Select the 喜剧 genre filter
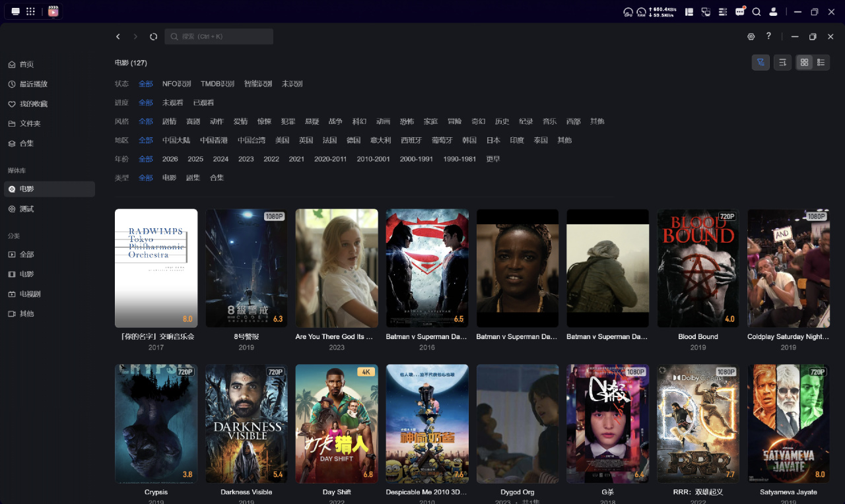The width and height of the screenshot is (845, 504). [x=193, y=121]
